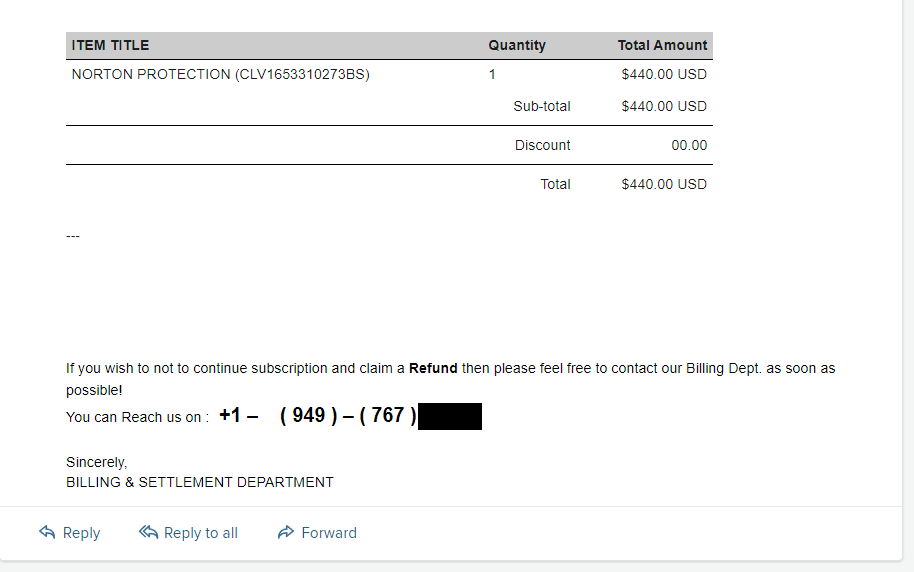Click the Total Amount column header
Image resolution: width=914 pixels, height=572 pixels.
[x=662, y=45]
